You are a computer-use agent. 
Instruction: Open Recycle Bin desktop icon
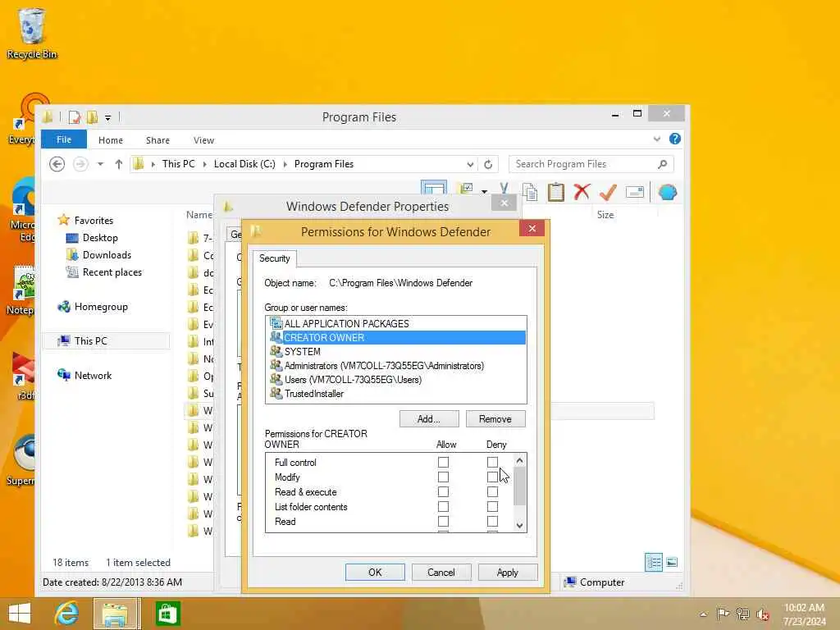click(32, 33)
